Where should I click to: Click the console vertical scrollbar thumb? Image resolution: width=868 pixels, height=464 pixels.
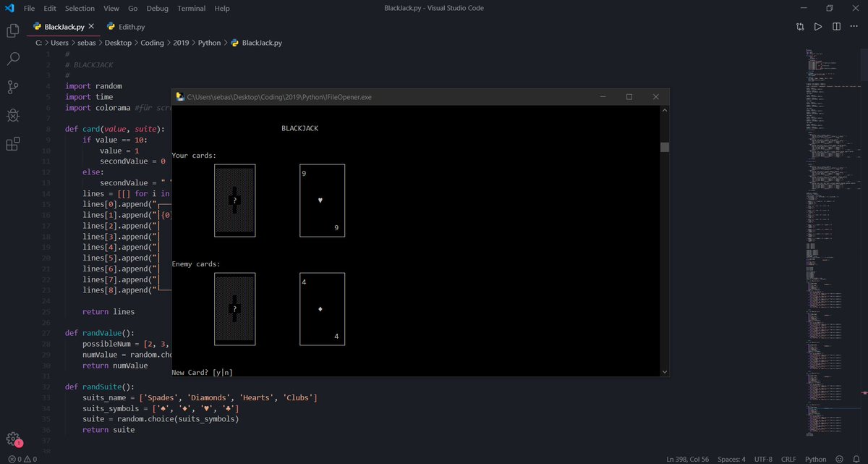[x=665, y=147]
